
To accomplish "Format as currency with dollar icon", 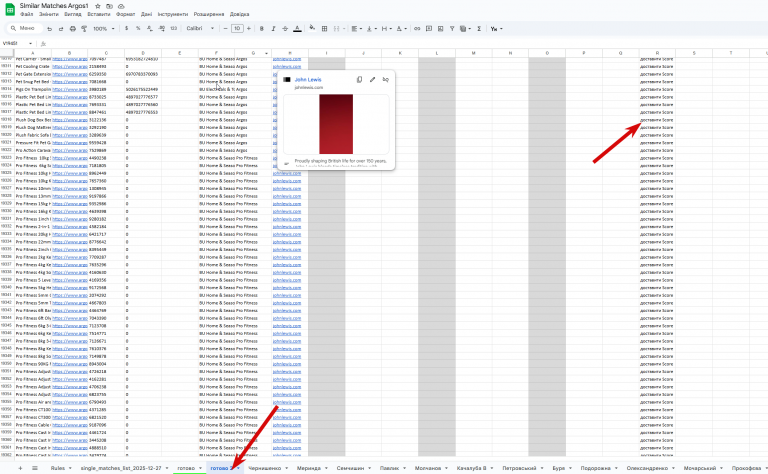I will [x=126, y=28].
